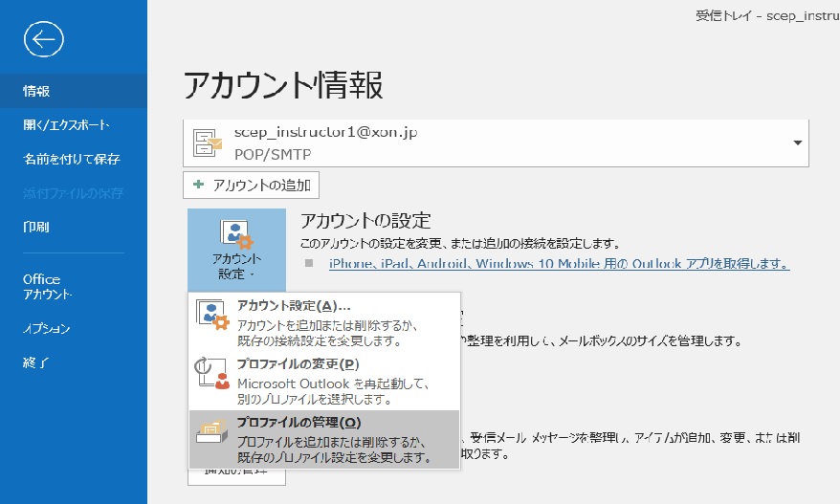
Task: Click the プロファイルの変更 menu entry icon
Action: click(x=211, y=374)
